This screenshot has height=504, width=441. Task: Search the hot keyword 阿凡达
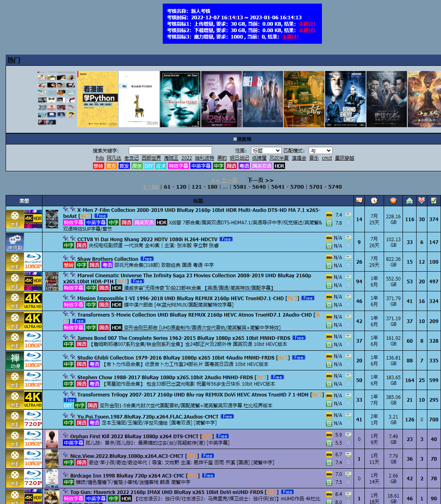(x=114, y=158)
